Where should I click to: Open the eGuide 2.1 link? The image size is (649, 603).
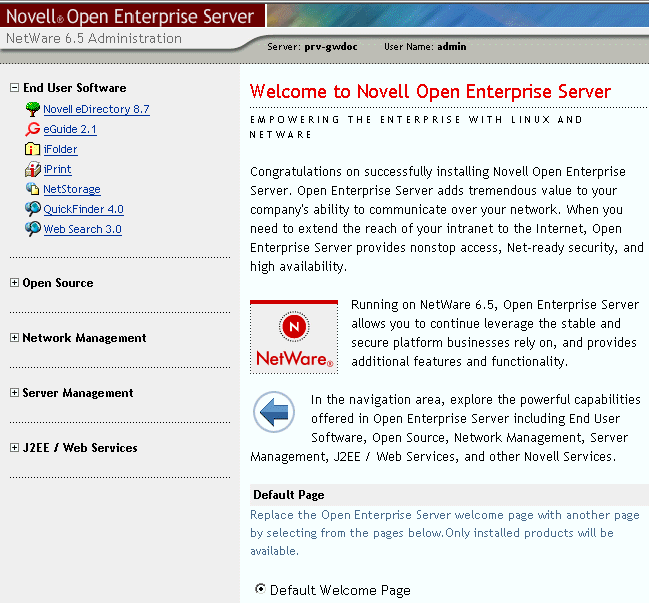(x=70, y=129)
